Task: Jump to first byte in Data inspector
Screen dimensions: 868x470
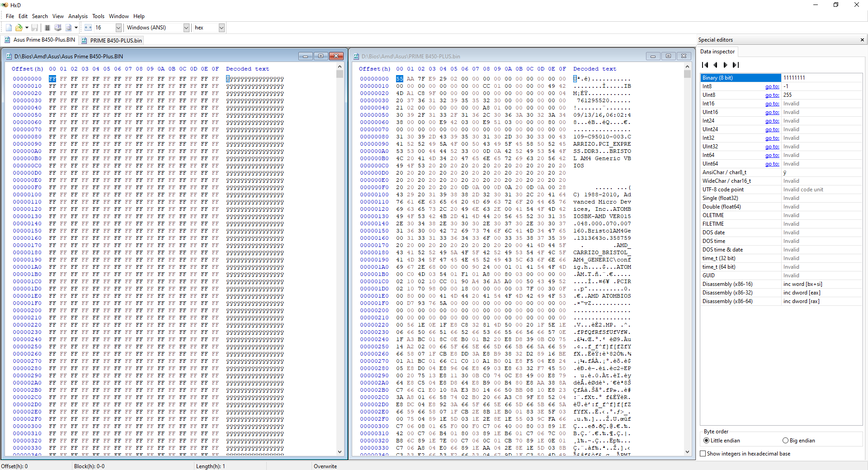Action: coord(705,65)
